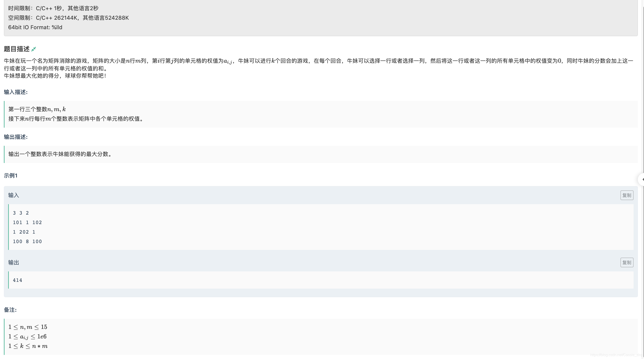The height and width of the screenshot is (359, 644).
Task: Click the memory limit line 空间限制
Action: tap(68, 18)
